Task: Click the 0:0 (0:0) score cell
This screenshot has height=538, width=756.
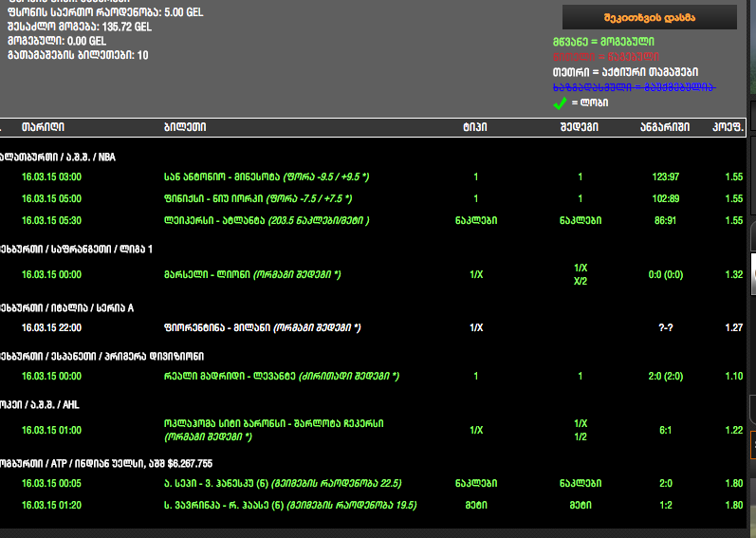Action: (665, 275)
